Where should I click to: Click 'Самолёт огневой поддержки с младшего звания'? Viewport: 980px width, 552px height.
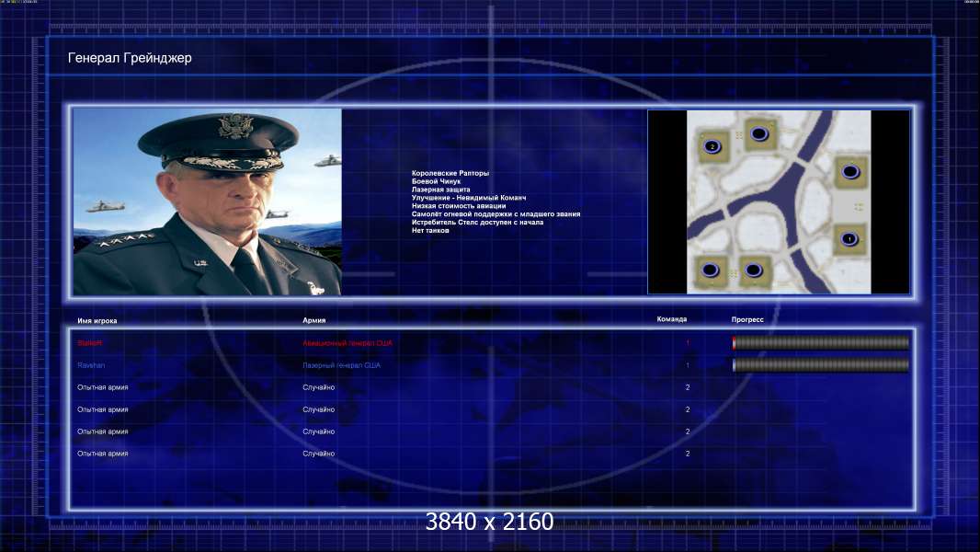coord(496,213)
